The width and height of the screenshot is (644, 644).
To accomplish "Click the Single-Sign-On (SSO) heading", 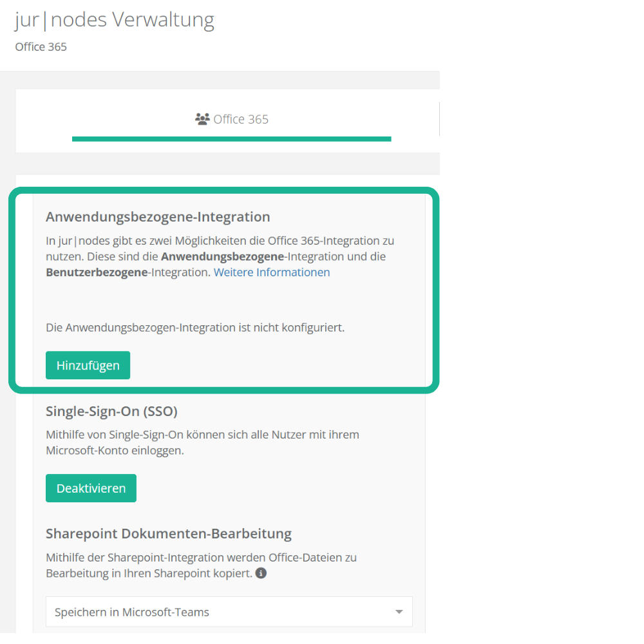I will pyautogui.click(x=111, y=411).
